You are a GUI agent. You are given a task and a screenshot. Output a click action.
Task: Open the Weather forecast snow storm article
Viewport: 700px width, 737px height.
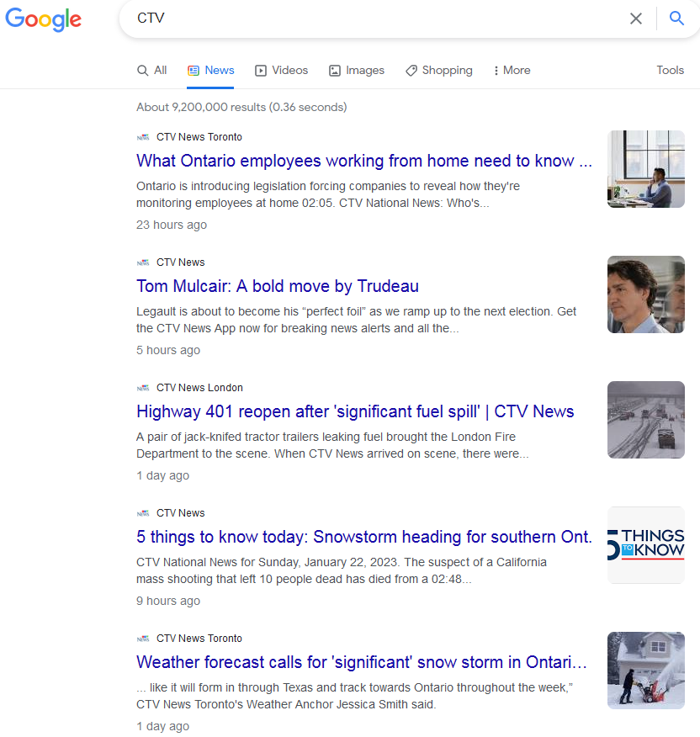click(362, 662)
